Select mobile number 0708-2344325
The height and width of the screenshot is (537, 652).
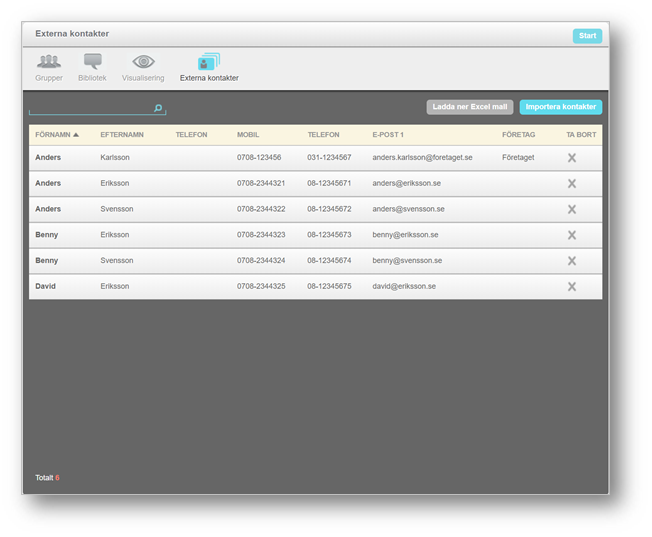click(261, 287)
